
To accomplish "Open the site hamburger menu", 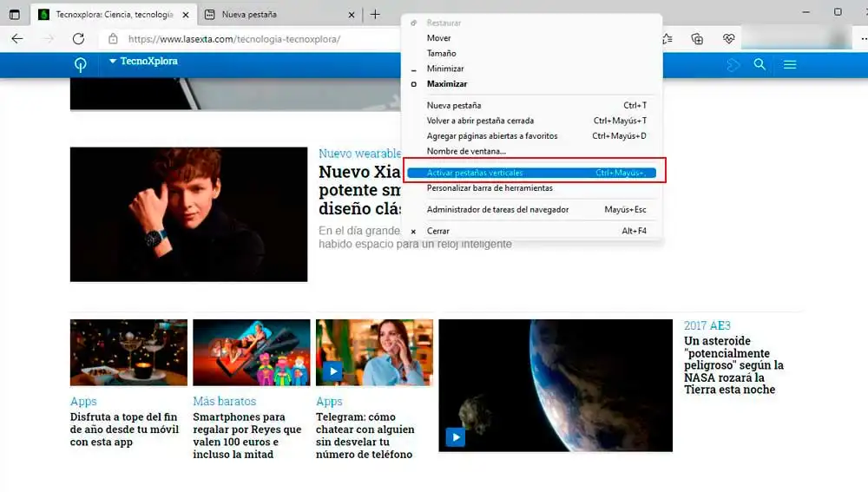I will click(x=790, y=64).
